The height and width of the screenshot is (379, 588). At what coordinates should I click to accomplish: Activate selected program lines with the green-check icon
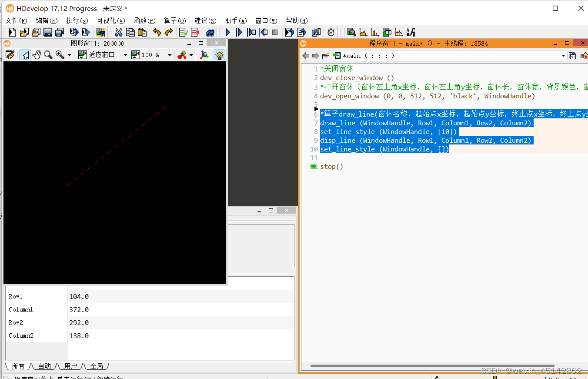tap(184, 32)
